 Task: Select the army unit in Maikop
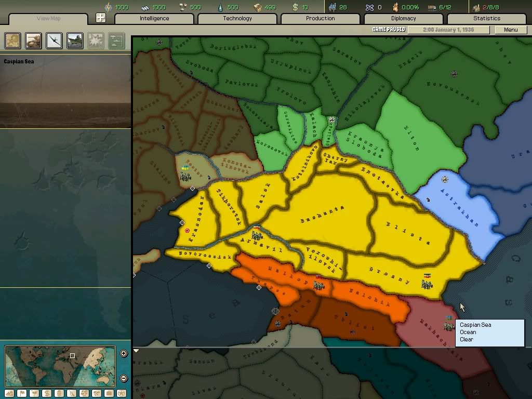[318, 283]
